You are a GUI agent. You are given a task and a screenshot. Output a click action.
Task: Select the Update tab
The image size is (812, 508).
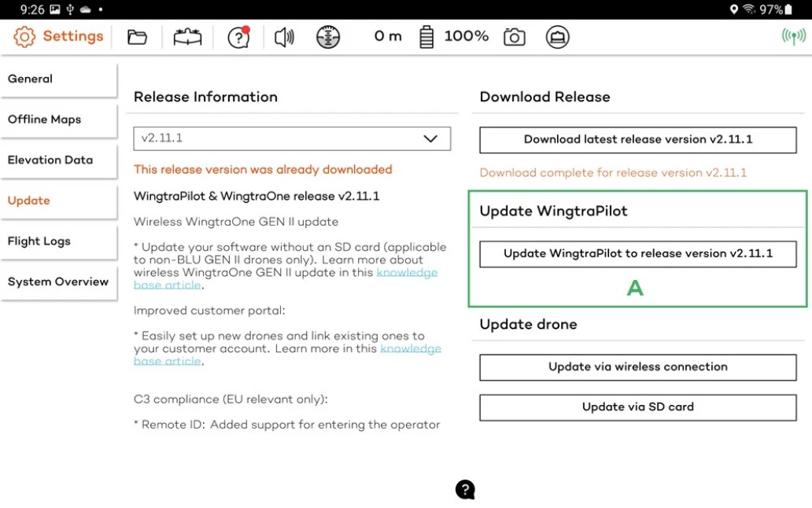59,201
